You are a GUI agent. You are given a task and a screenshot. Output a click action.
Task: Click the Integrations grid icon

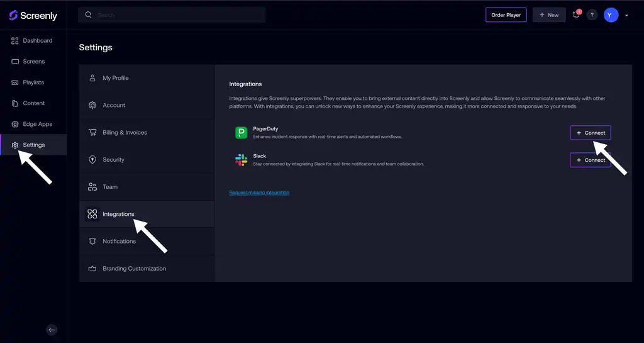92,214
